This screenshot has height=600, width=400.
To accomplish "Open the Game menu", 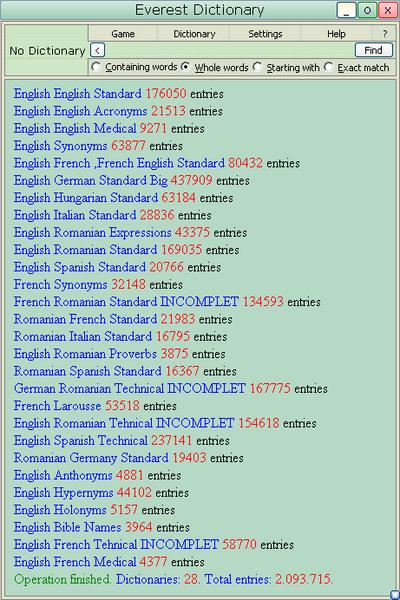I will (x=123, y=34).
